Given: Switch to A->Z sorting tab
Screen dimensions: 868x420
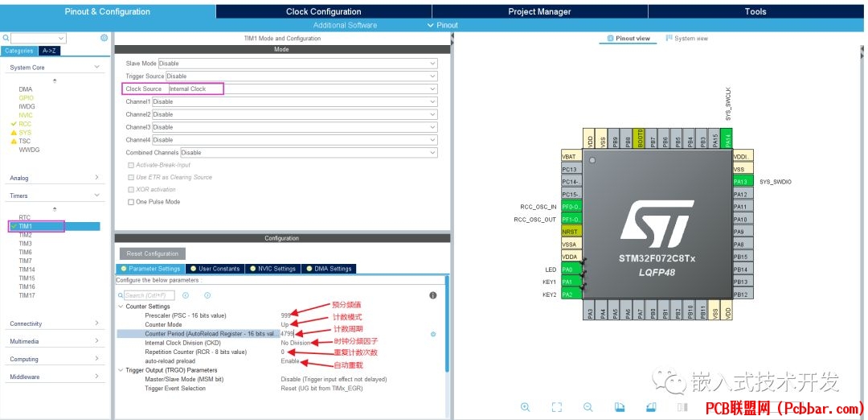Looking at the screenshot, I should (x=49, y=51).
